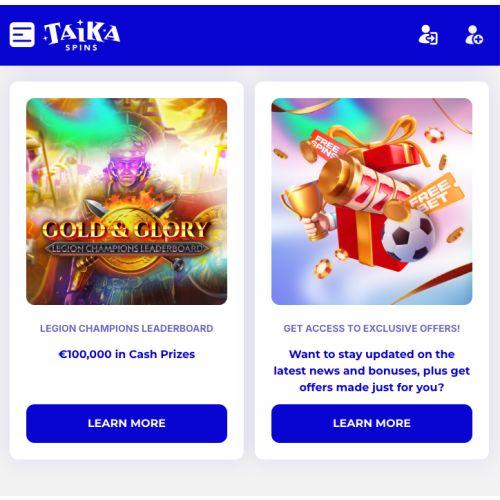Click the word Spins beneath Taika logo
Viewport: 500px width, 500px height.
click(x=82, y=48)
